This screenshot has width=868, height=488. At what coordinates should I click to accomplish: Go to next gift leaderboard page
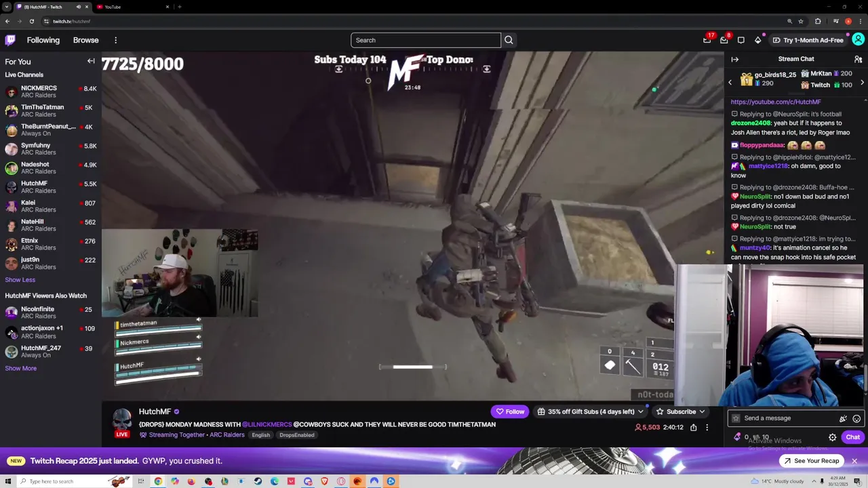(862, 82)
